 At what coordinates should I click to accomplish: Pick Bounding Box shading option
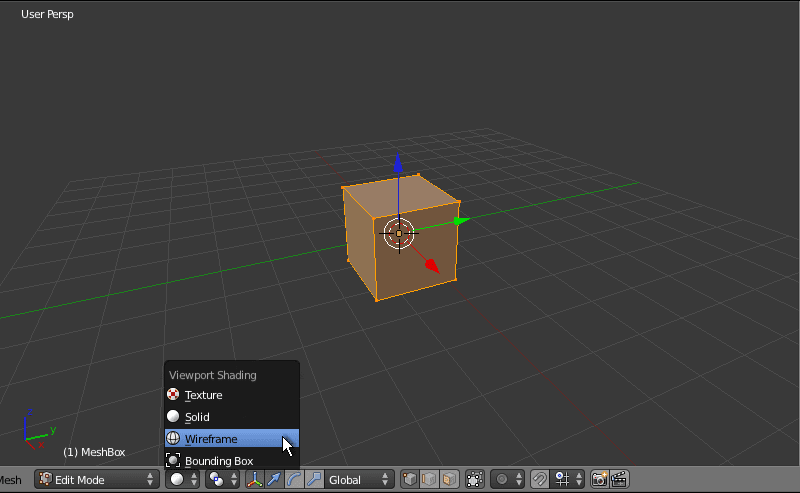[232, 461]
